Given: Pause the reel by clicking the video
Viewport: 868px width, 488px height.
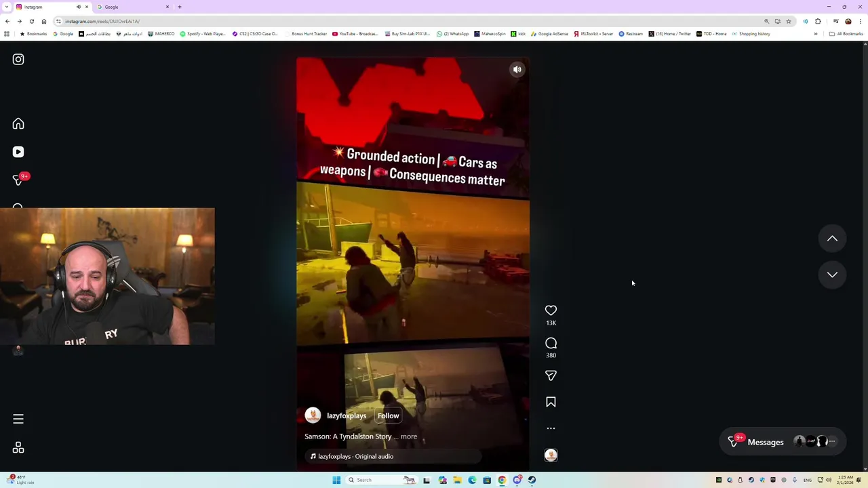Looking at the screenshot, I should coord(412,264).
